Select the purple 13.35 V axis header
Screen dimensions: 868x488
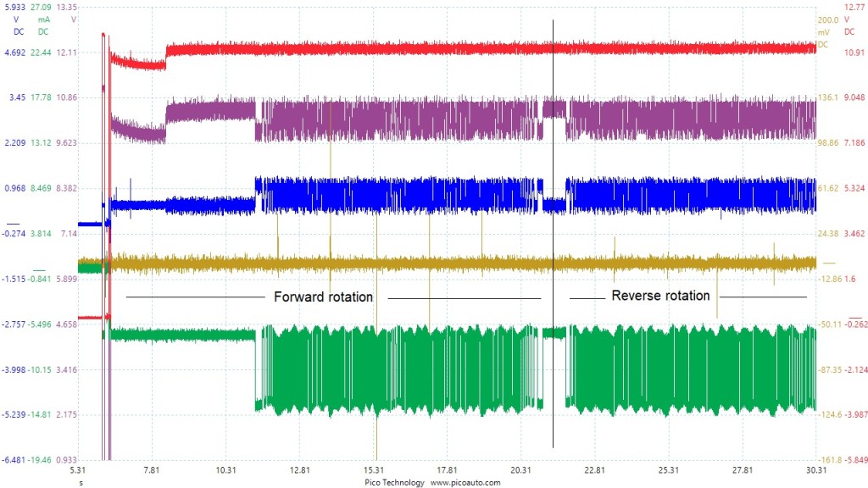(67, 12)
